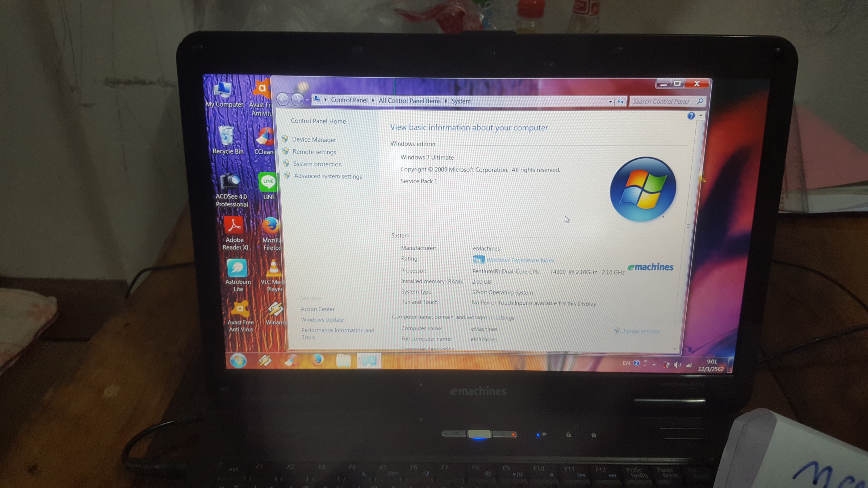
Task: Open the CCleaner taskbar icon
Action: point(291,360)
